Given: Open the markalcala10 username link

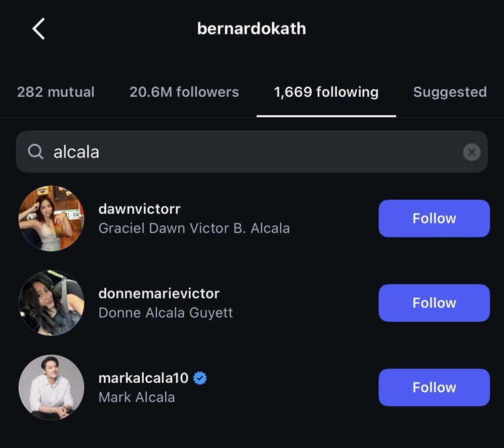Looking at the screenshot, I should click(143, 378).
